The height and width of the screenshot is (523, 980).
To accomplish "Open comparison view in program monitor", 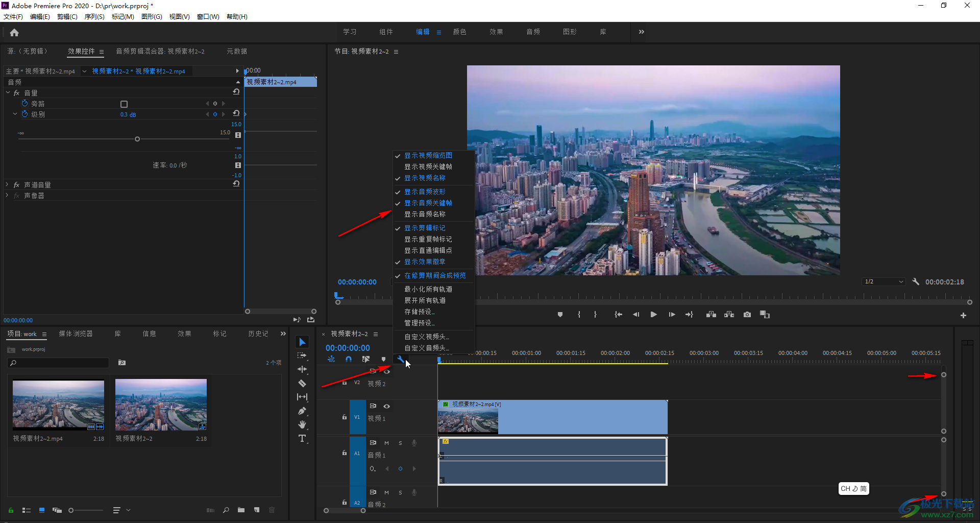I will click(x=765, y=315).
